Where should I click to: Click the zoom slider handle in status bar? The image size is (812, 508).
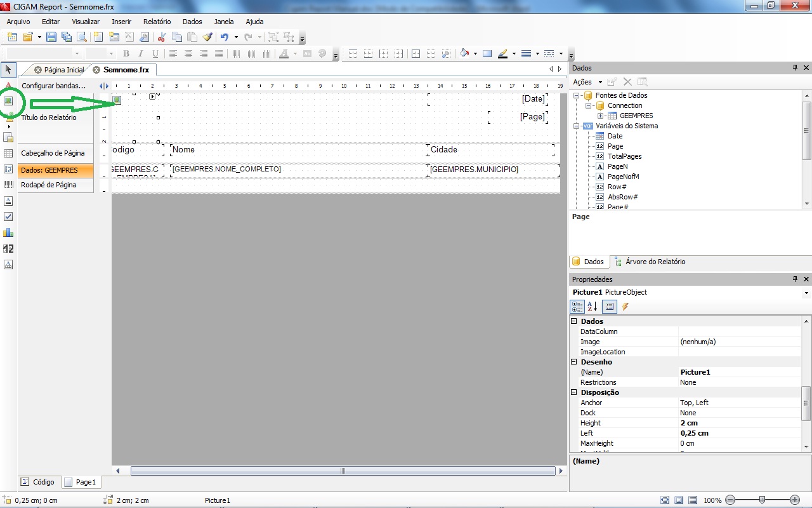[762, 500]
